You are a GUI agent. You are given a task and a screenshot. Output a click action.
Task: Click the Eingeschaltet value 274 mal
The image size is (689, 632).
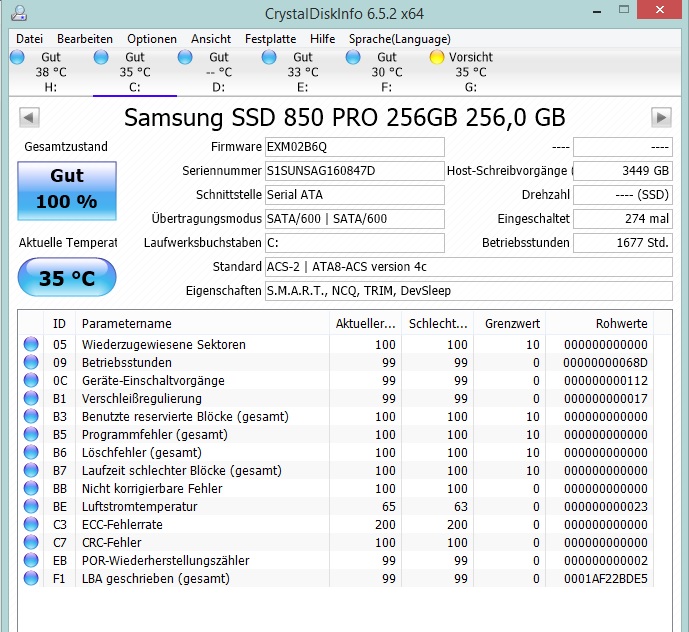click(x=623, y=219)
